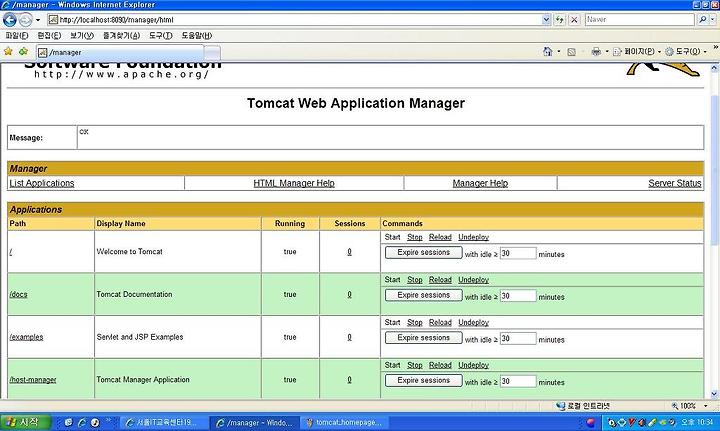The height and width of the screenshot is (431, 720).
Task: Open the 파일(F) menu
Action: point(17,35)
